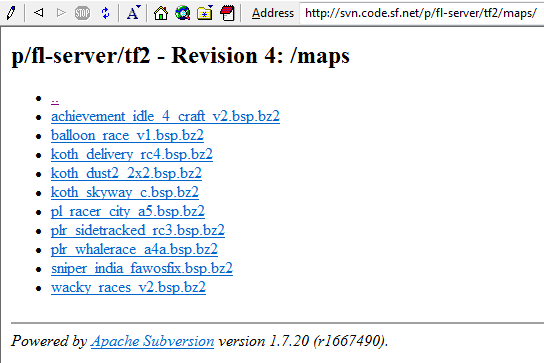Click the globe search icon

182,13
